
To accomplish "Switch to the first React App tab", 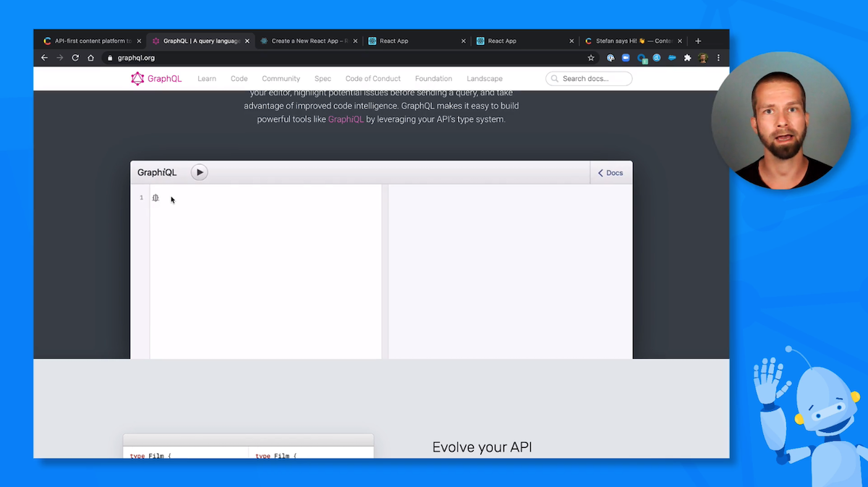I will (x=417, y=41).
